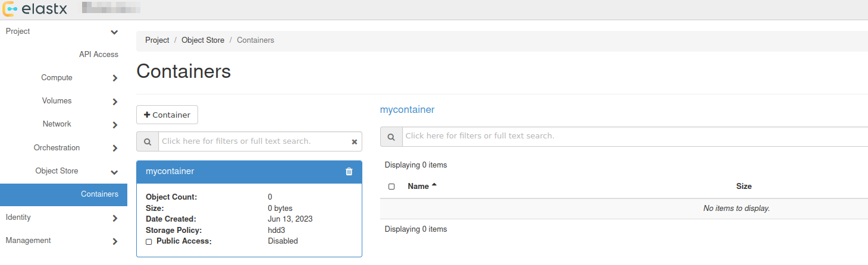Open API Access in the sidebar
868x265 pixels.
click(99, 55)
